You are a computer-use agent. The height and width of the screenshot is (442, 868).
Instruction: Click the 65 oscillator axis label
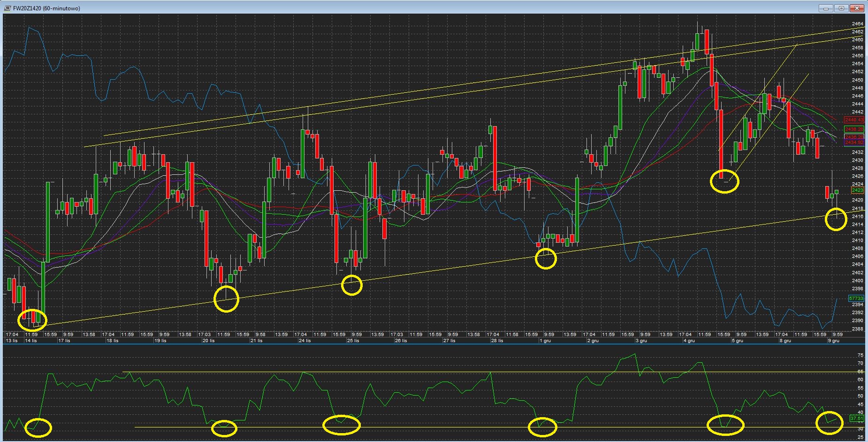click(860, 372)
